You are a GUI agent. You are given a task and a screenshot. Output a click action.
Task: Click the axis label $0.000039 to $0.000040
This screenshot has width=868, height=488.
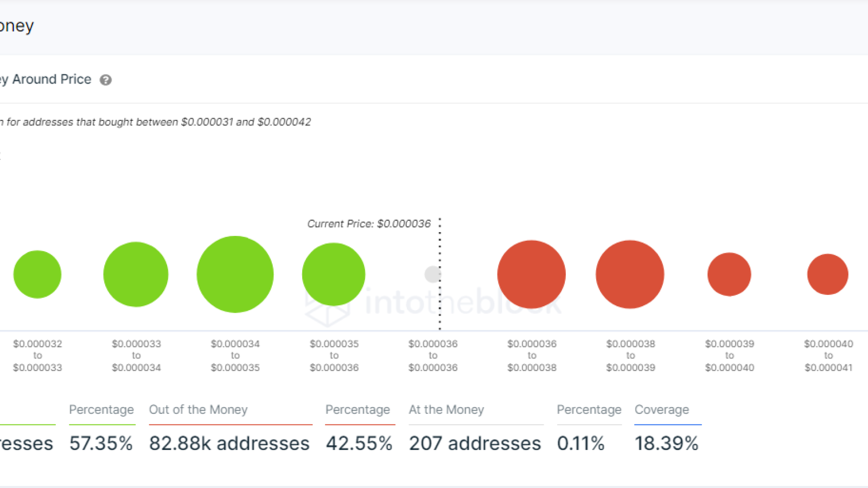[x=730, y=356]
